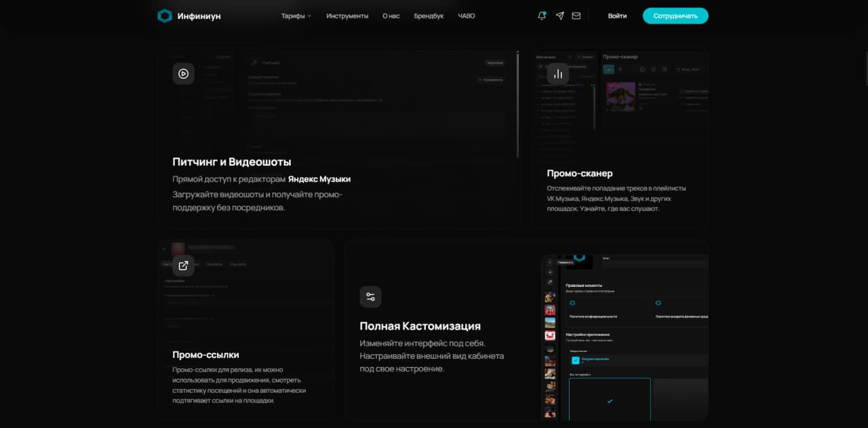The height and width of the screenshot is (428, 868).
Task: Click the Сотрудничать button
Action: (675, 16)
